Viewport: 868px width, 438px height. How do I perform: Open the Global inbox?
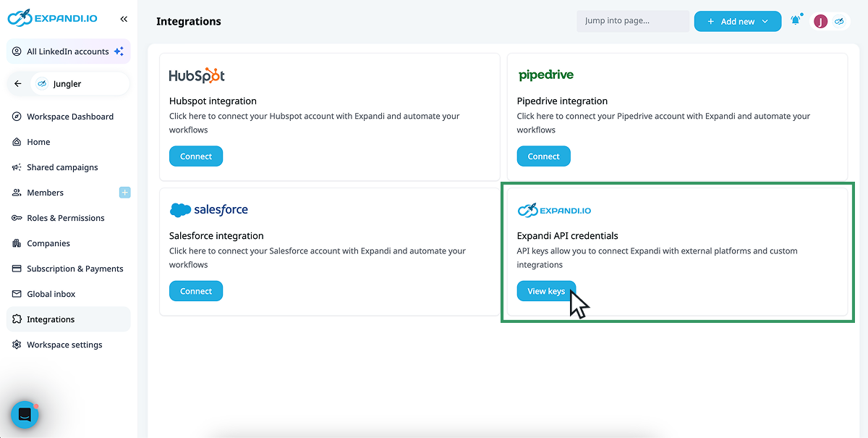coord(51,294)
